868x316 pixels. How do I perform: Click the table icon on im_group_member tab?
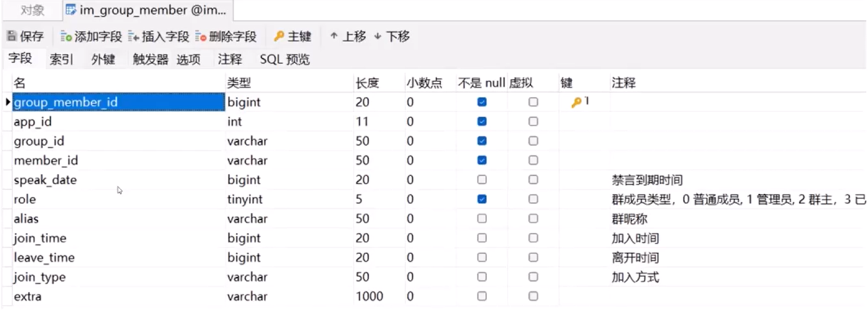coord(71,10)
